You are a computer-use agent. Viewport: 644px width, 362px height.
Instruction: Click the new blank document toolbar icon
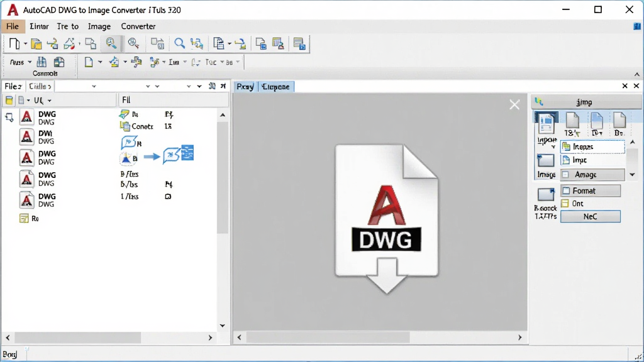(14, 43)
